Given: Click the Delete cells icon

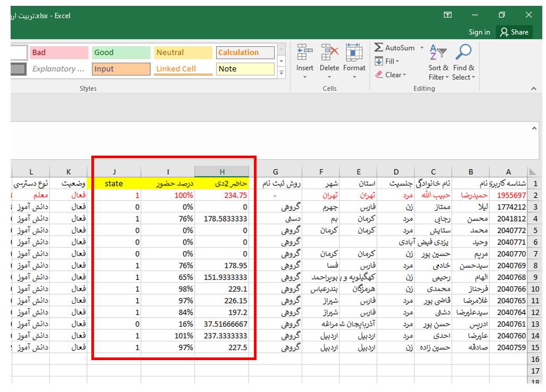Looking at the screenshot, I should [329, 52].
